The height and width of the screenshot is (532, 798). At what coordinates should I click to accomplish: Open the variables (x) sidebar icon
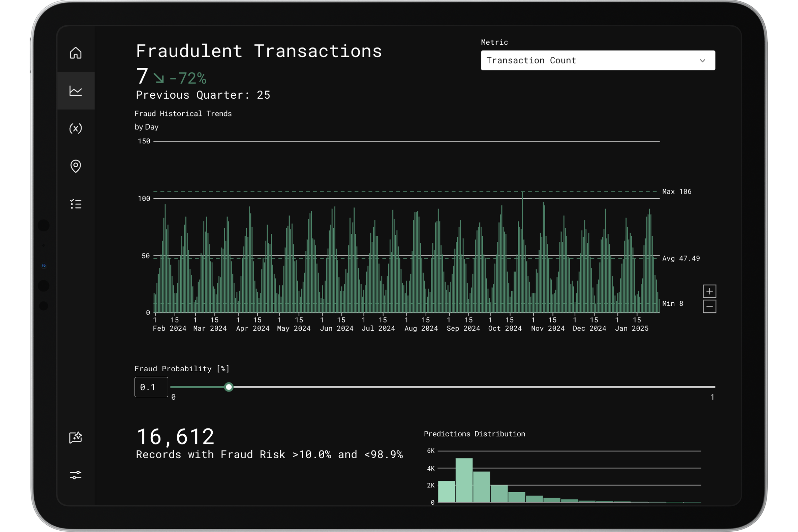(x=76, y=128)
